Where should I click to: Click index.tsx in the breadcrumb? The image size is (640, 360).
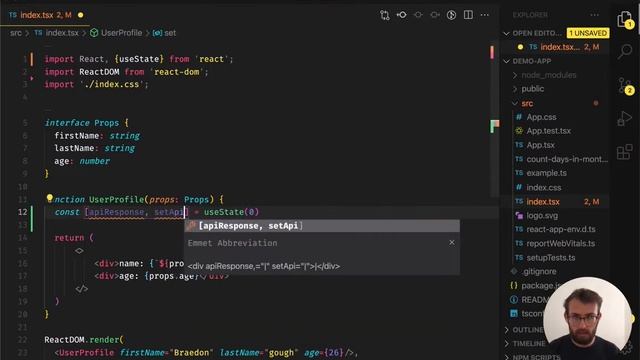pos(57,33)
